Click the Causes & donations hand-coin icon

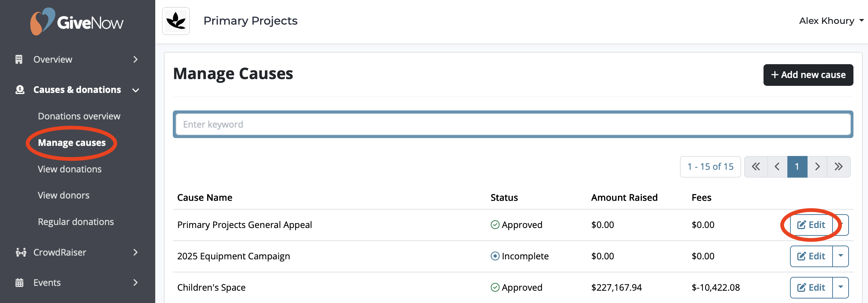coord(20,90)
